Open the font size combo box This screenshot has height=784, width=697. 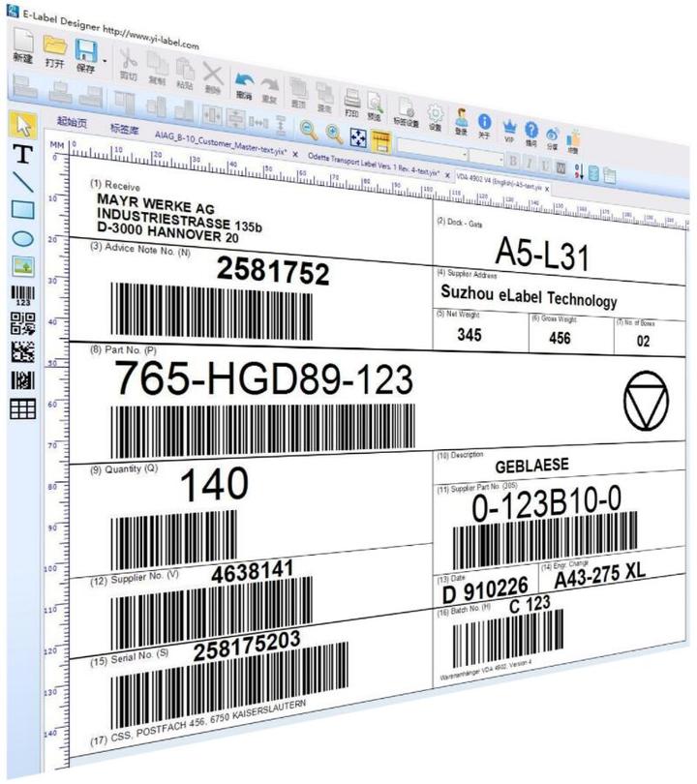tap(486, 158)
